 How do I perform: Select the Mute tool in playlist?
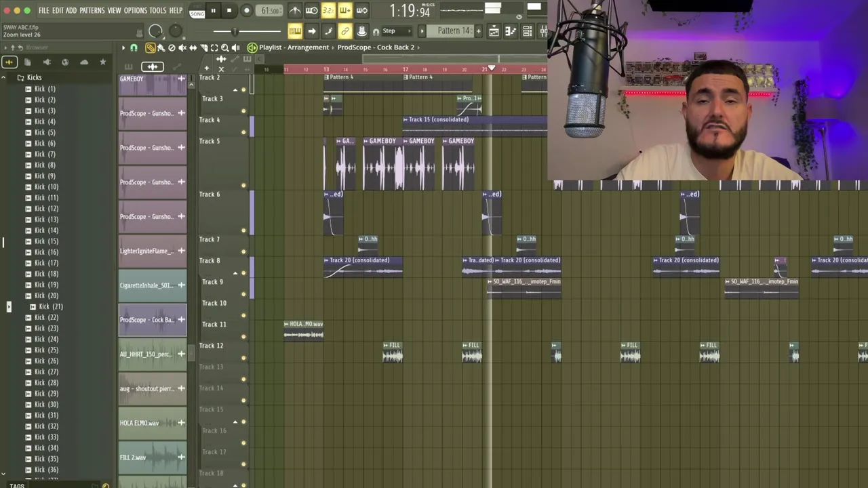click(x=182, y=47)
